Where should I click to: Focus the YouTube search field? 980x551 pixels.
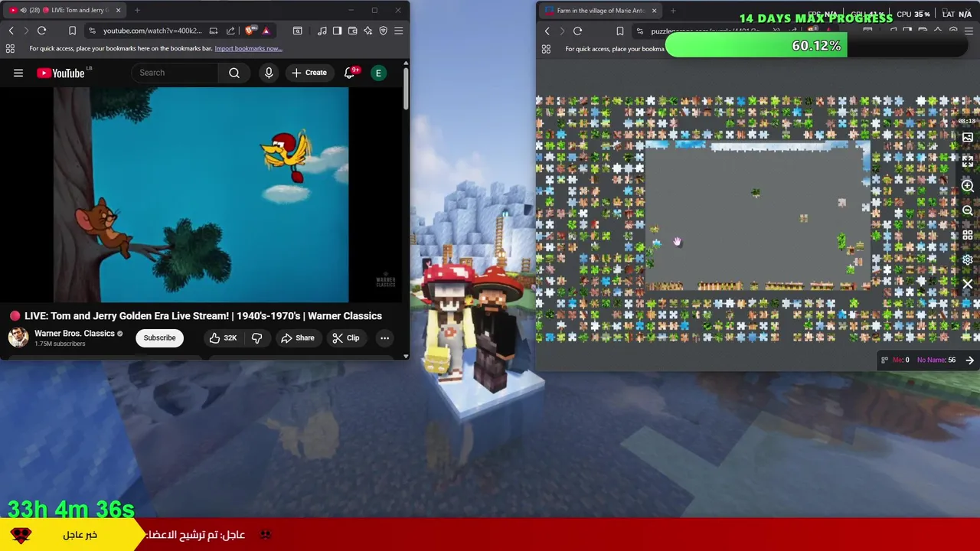click(175, 73)
